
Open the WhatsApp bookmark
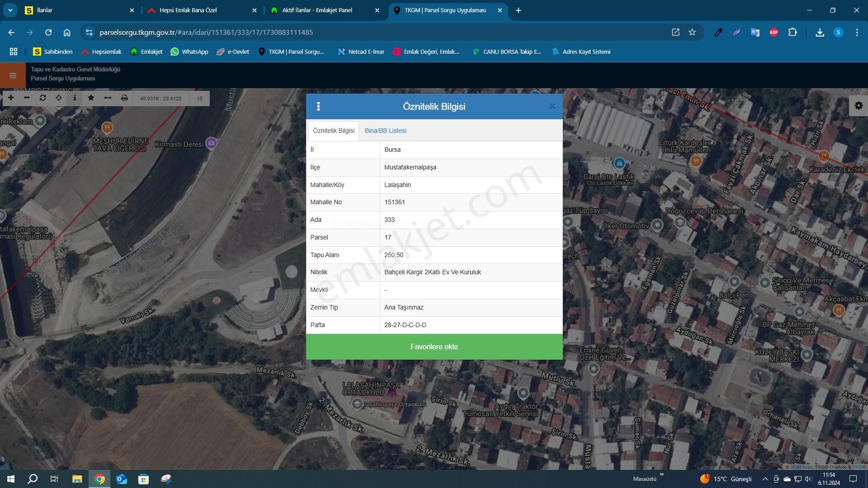(189, 52)
